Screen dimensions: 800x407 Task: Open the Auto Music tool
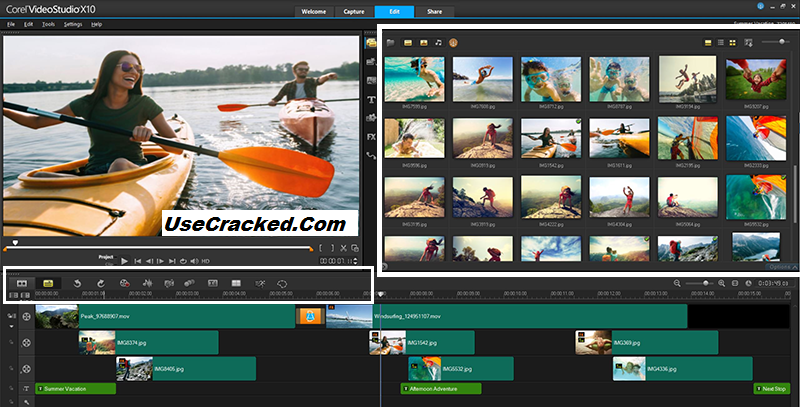(x=169, y=283)
